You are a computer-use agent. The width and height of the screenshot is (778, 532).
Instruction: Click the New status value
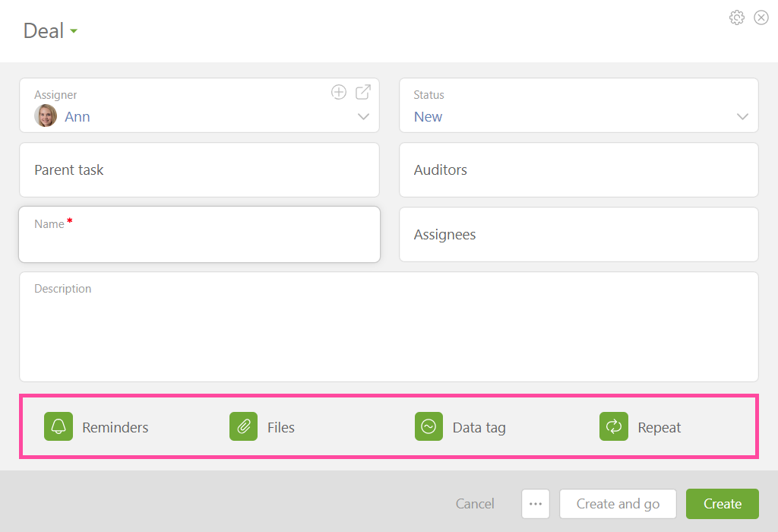click(x=429, y=116)
